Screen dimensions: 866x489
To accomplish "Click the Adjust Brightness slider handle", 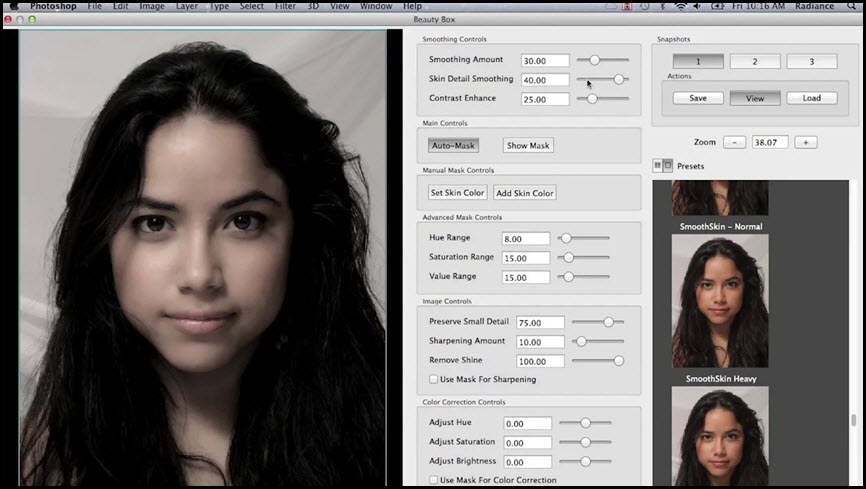I will point(585,461).
